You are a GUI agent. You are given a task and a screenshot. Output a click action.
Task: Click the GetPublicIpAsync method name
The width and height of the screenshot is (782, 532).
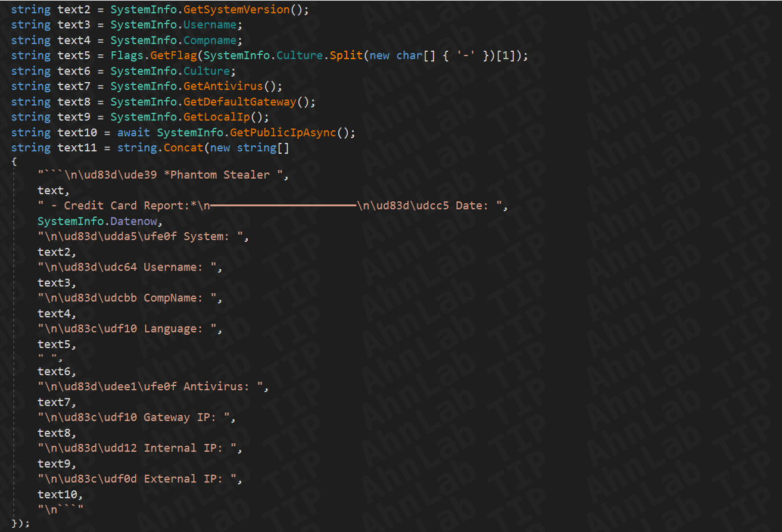(x=283, y=132)
